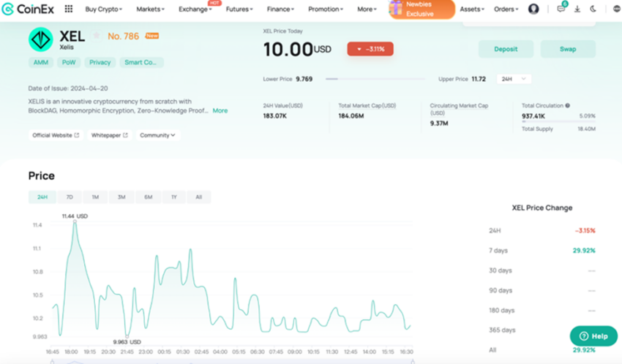Switch chart to 1M range

[x=95, y=197]
